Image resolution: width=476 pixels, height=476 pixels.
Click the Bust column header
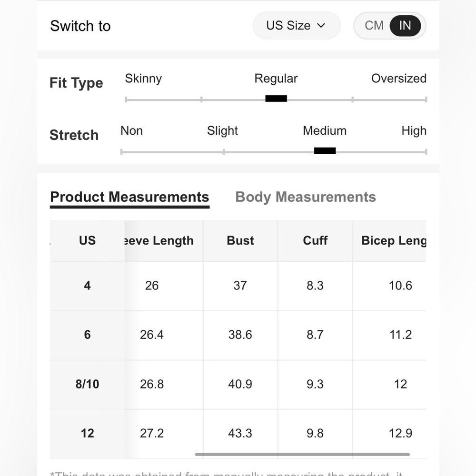(240, 240)
